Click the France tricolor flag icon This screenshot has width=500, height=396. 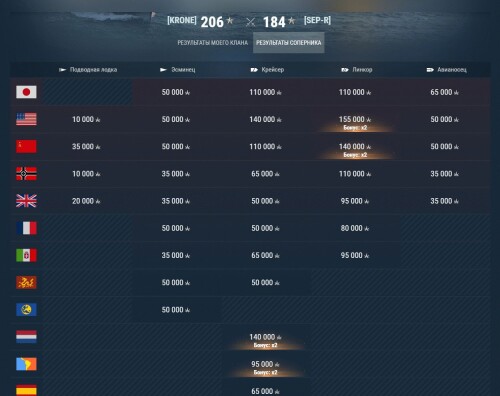coord(26,228)
